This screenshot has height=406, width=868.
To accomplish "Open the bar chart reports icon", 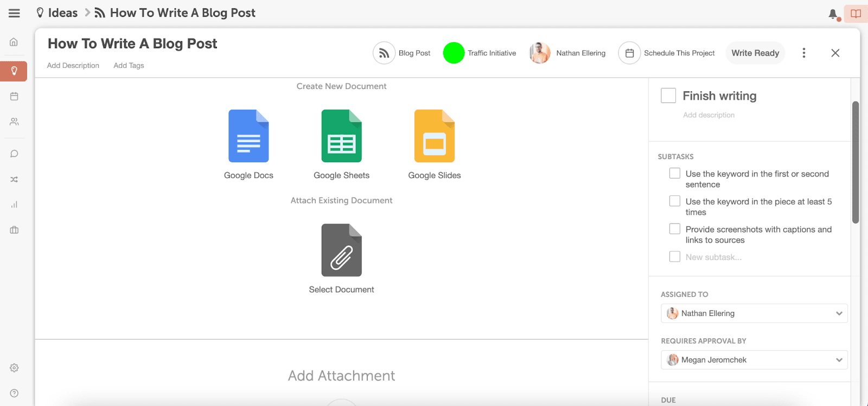I will [14, 205].
